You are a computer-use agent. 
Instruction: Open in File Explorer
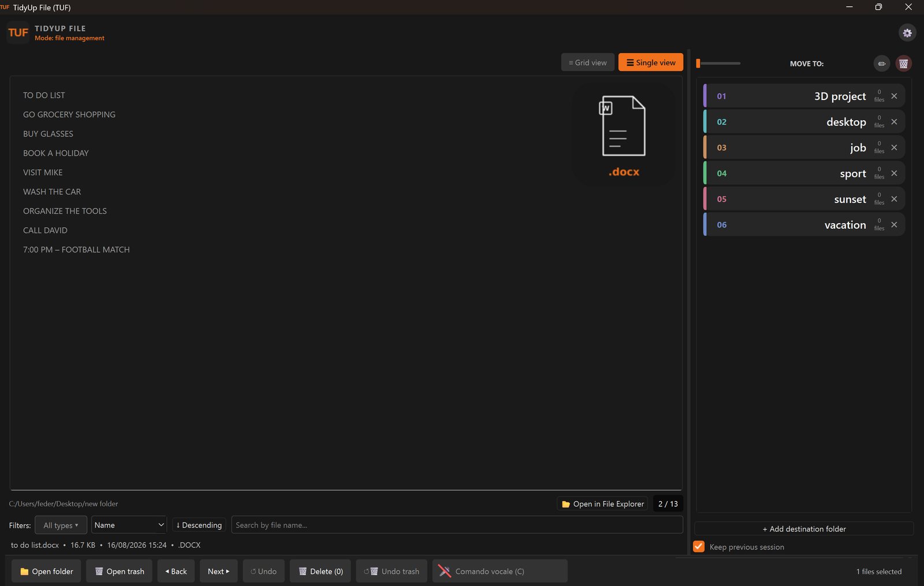[602, 504]
